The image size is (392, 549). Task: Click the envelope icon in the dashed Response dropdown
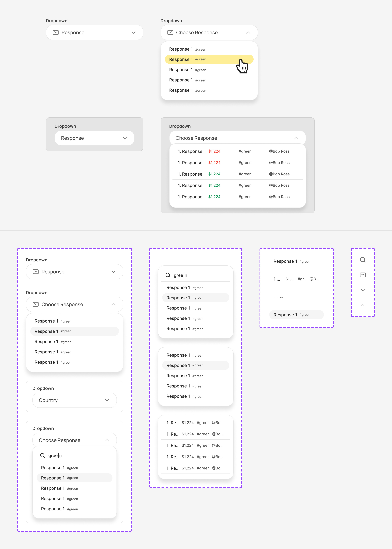coord(35,272)
